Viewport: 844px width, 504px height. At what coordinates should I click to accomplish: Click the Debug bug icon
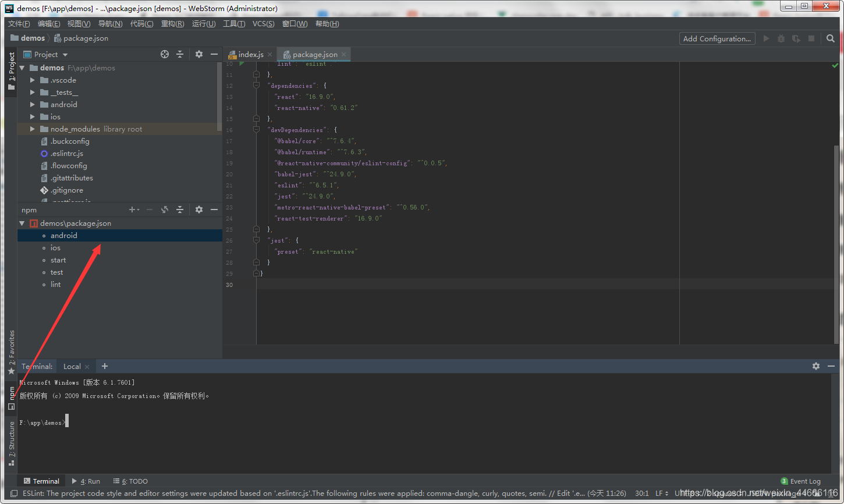pyautogui.click(x=781, y=38)
